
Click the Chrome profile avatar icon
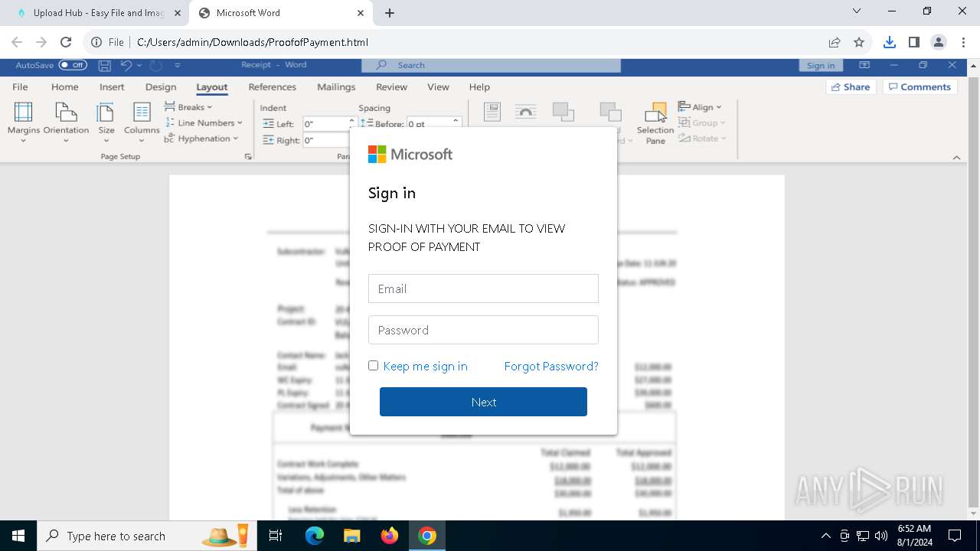point(939,42)
